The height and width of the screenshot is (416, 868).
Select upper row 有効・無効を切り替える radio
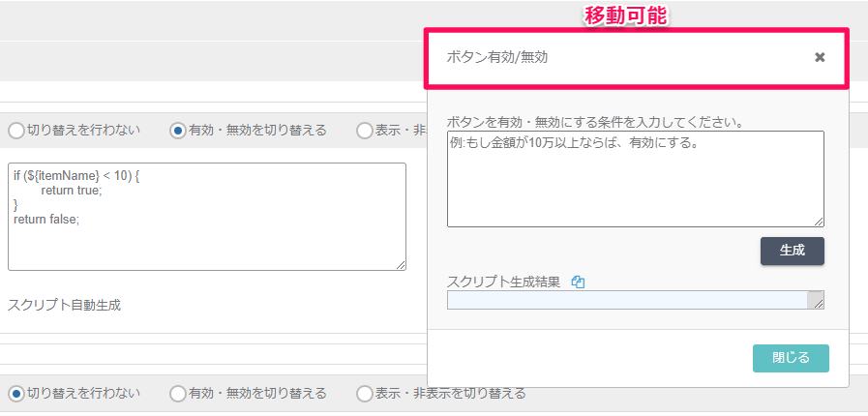pos(178,132)
